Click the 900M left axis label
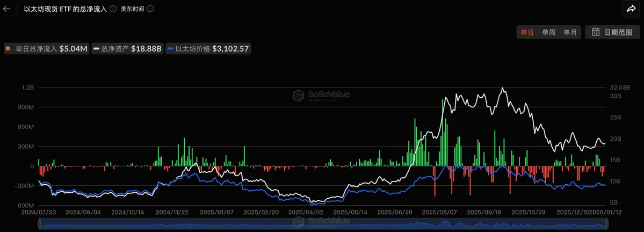 coord(26,107)
